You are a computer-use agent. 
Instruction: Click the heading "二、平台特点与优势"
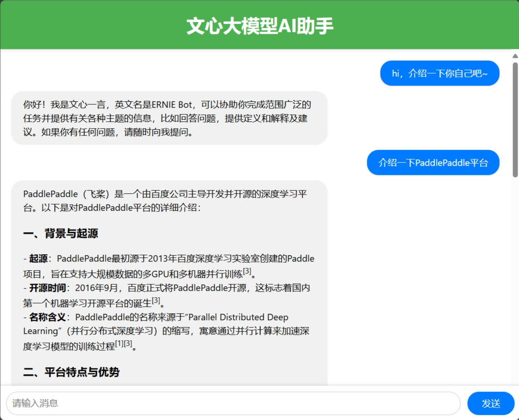coord(71,372)
